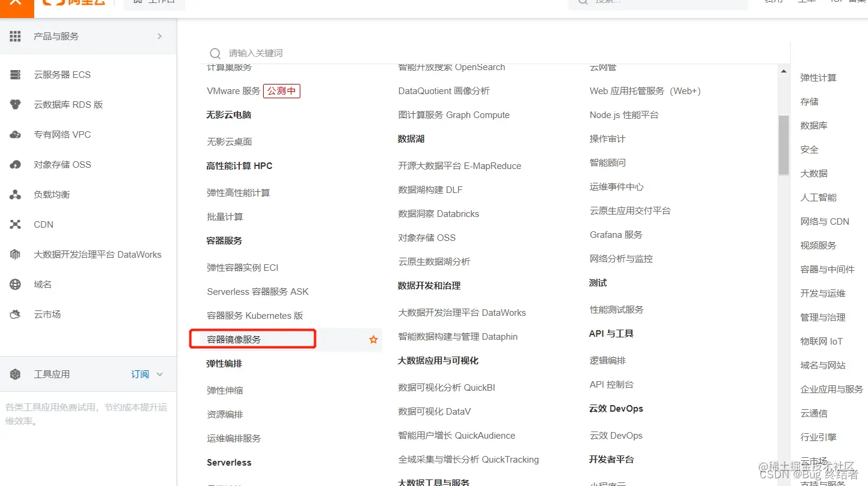Click the 云服务器 ECS server icon
This screenshot has height=486, width=868.
(15, 75)
